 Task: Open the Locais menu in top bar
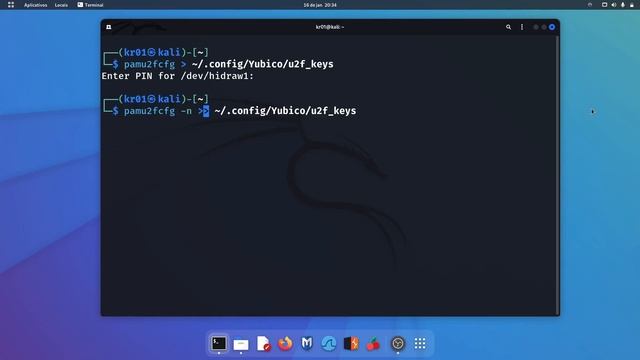click(x=61, y=5)
